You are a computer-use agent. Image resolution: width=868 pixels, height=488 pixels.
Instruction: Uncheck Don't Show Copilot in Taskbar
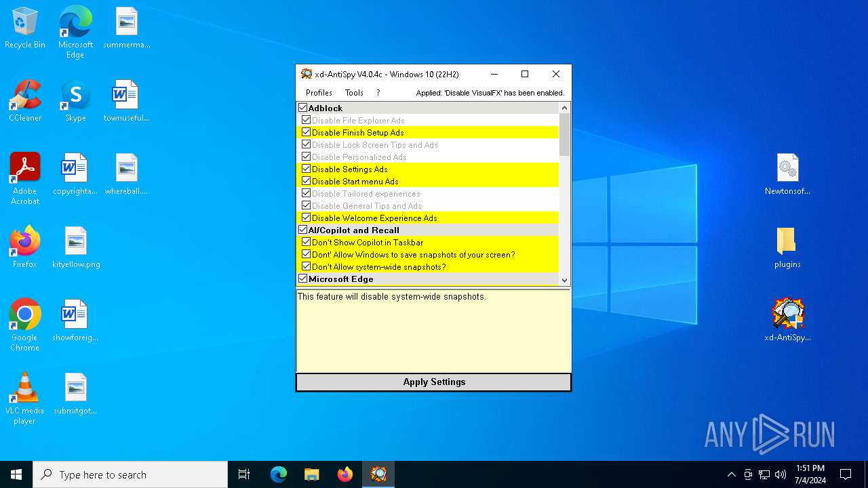click(x=307, y=242)
